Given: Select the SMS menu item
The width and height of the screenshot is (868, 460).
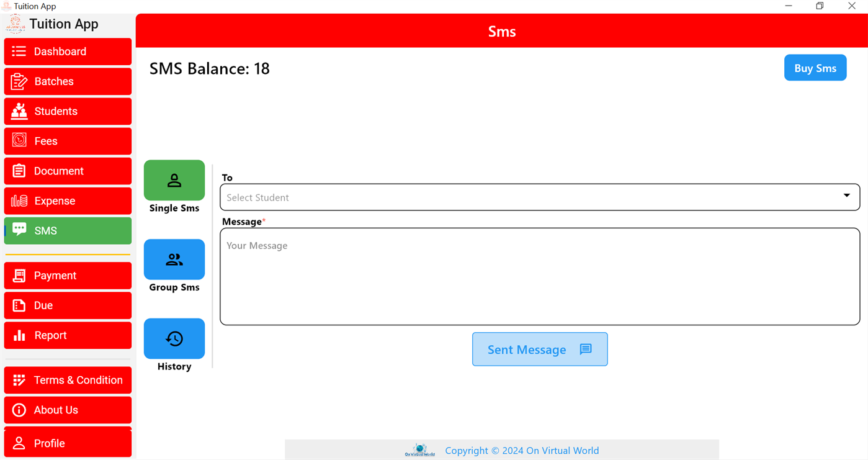Looking at the screenshot, I should click(68, 230).
